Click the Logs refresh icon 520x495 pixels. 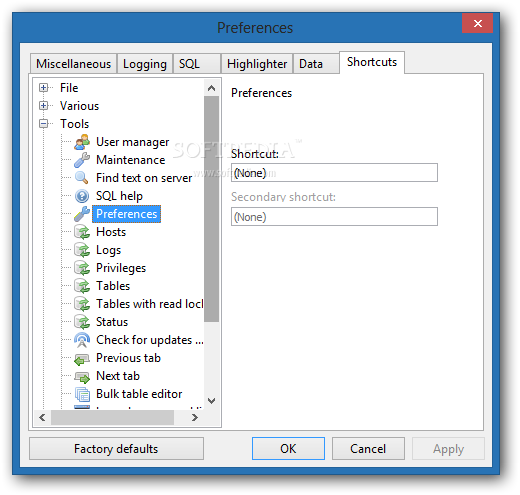point(82,250)
